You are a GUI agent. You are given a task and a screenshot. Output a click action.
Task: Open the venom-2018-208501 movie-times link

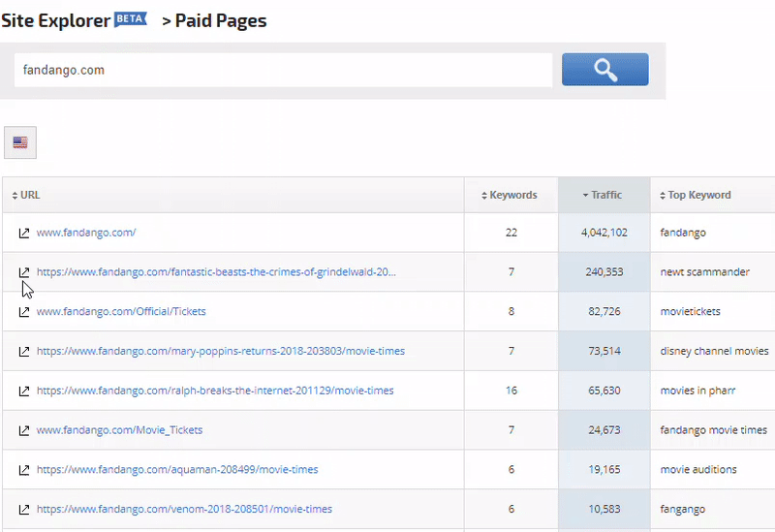coord(184,509)
